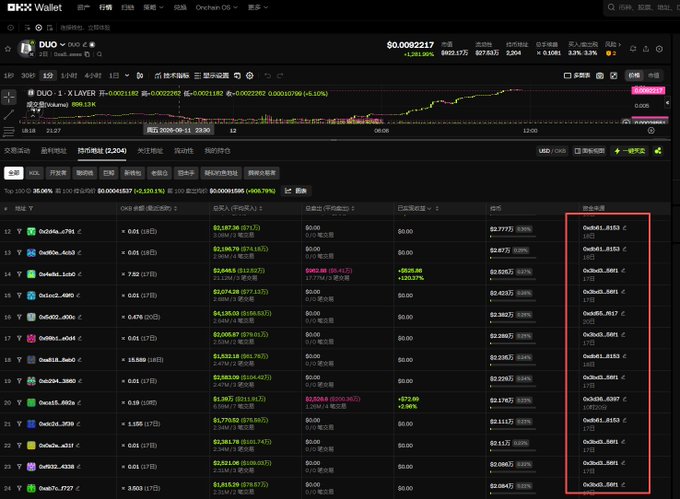
Task: Switch holdings currency USD / OKB
Action: pyautogui.click(x=552, y=151)
